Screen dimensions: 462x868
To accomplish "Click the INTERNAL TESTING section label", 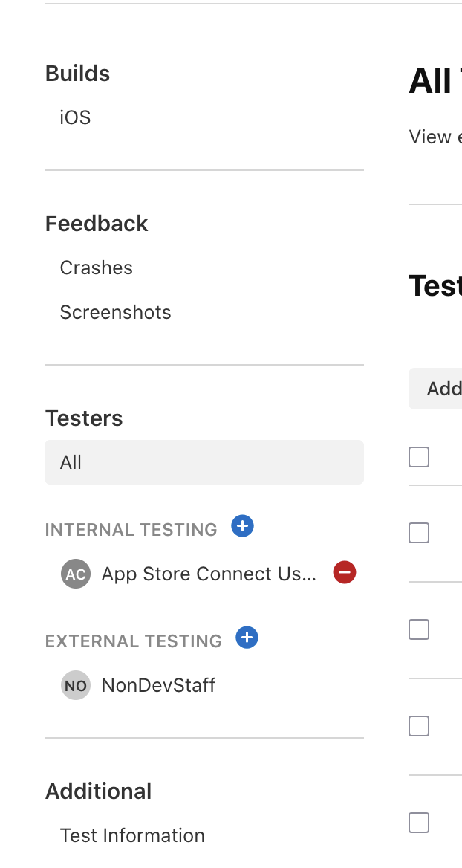I will pyautogui.click(x=131, y=530).
